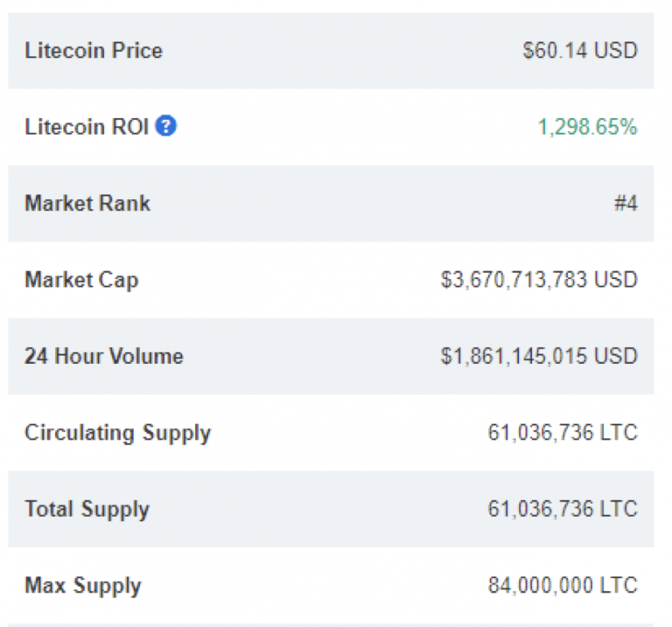The image size is (672, 627).
Task: Select the Market Cap label
Action: click(82, 281)
